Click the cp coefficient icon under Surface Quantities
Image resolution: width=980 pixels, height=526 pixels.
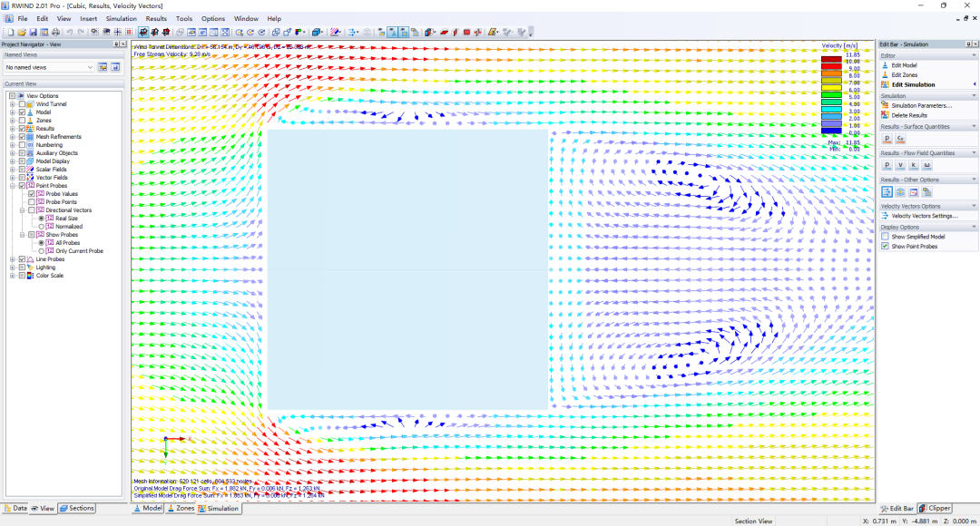[900, 139]
